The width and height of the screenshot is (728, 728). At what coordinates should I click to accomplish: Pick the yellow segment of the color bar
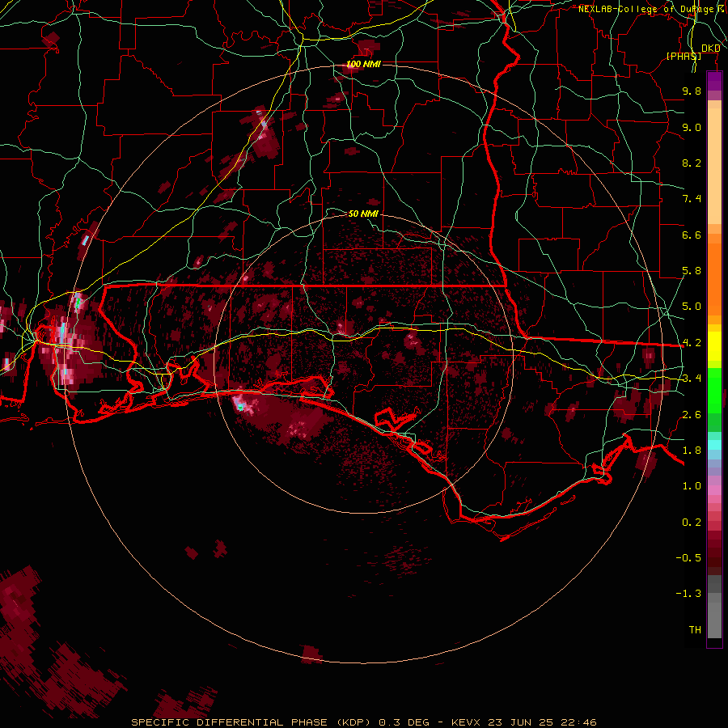click(x=714, y=346)
